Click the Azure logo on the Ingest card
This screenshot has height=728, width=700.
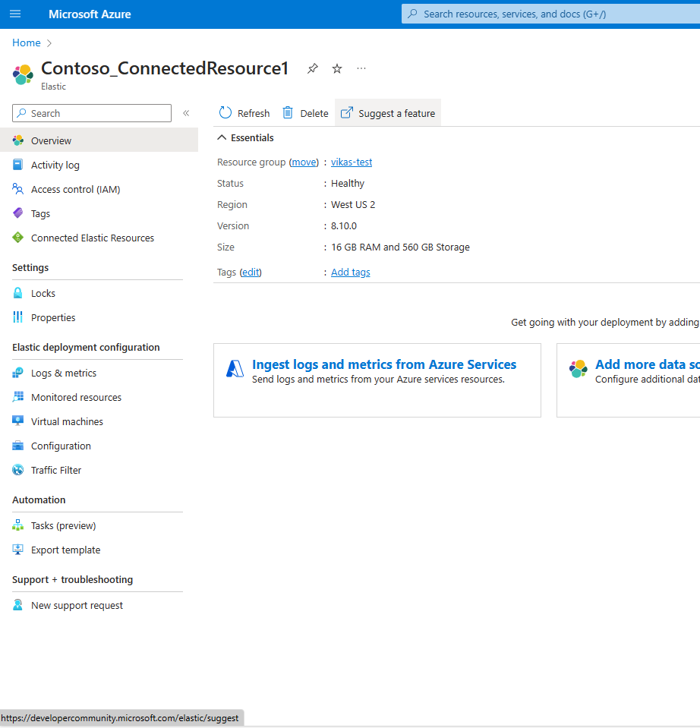point(235,369)
